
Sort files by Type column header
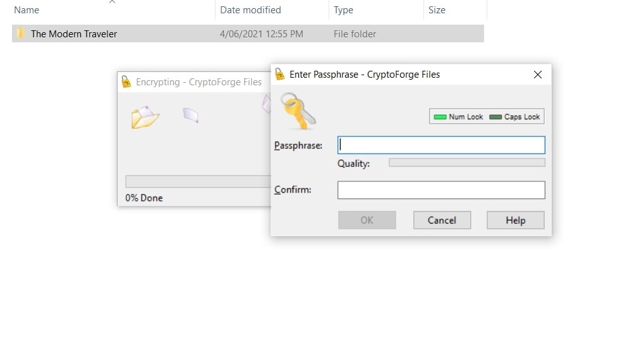(x=343, y=10)
